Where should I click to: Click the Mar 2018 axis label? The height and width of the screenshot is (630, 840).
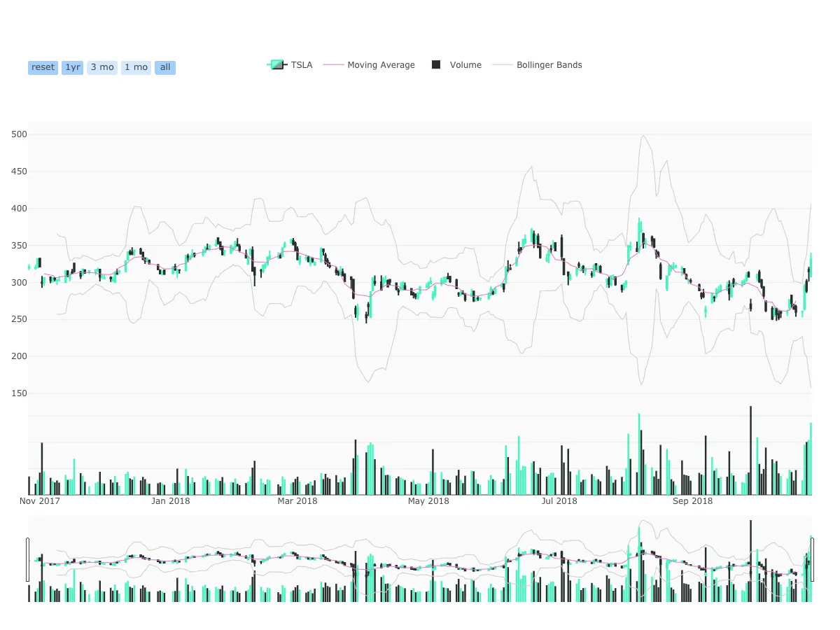(297, 501)
